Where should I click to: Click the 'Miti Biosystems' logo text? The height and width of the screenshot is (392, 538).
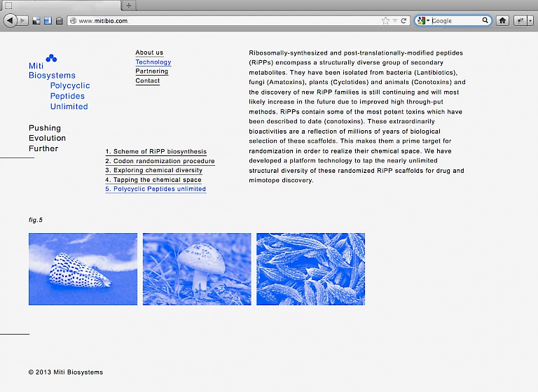[52, 71]
